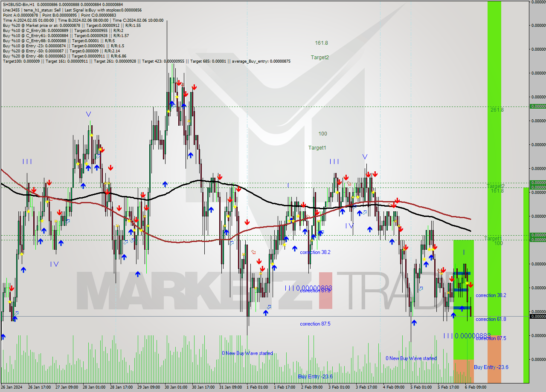Click the 'Buy %10 @ C_Entry61' line
The width and height of the screenshot is (546, 392).
tap(66, 36)
